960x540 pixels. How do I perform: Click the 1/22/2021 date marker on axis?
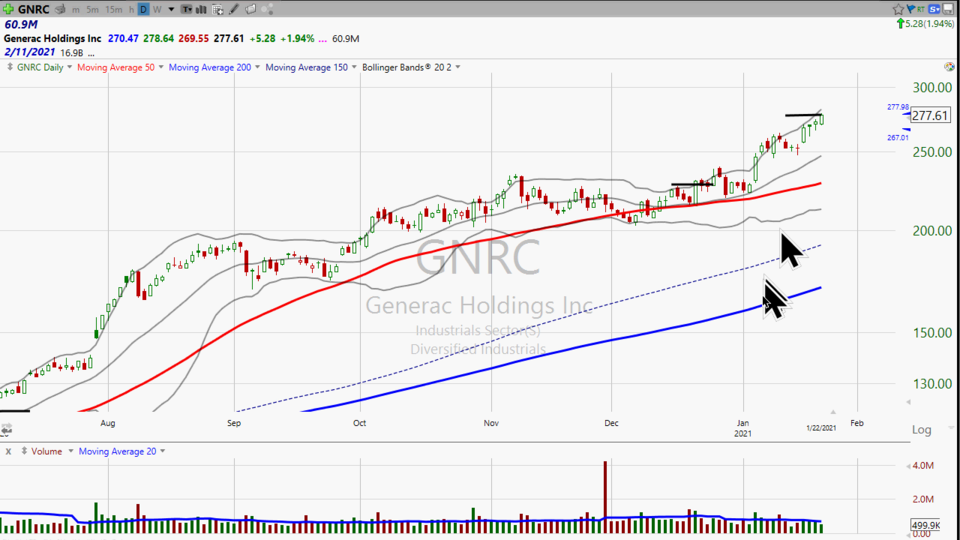(x=821, y=428)
